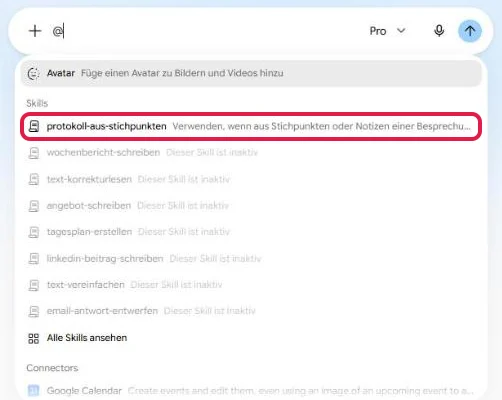Click icon beside linkedin-beitrag-schreiben
This screenshot has width=502, height=400.
click(x=34, y=259)
